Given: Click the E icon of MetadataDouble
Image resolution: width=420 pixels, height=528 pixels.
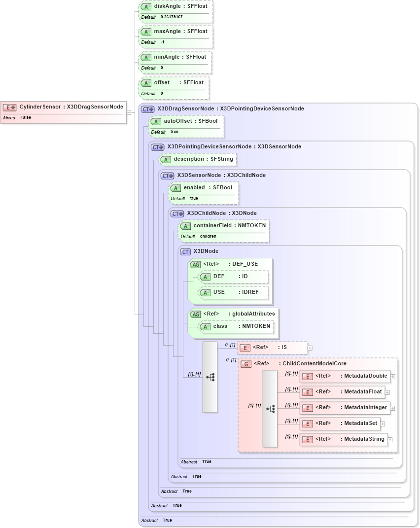Looking at the screenshot, I should [x=308, y=377].
